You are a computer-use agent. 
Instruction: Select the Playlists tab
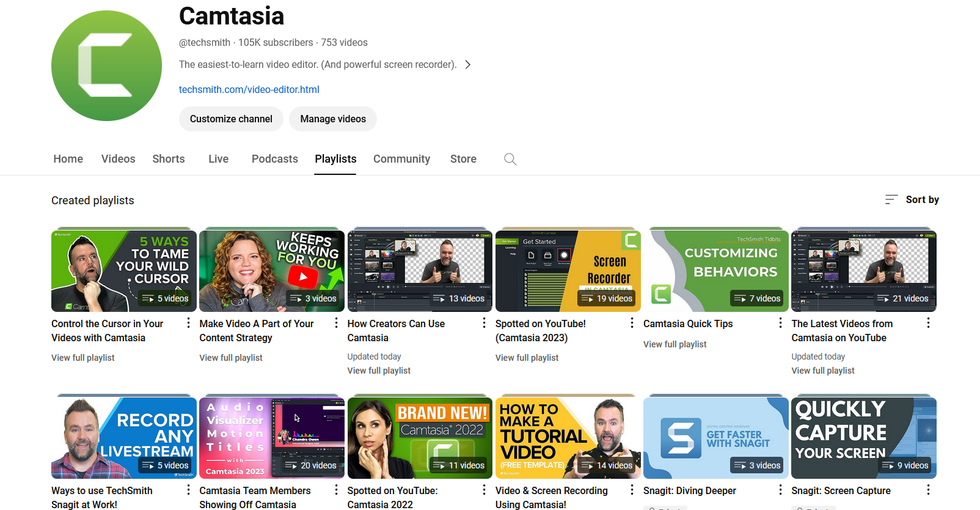click(x=335, y=159)
